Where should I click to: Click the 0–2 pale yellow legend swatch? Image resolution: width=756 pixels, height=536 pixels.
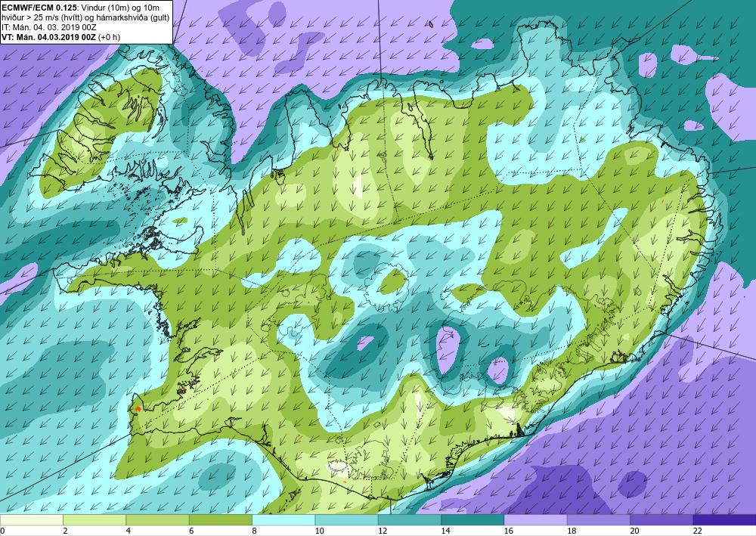coord(31,519)
